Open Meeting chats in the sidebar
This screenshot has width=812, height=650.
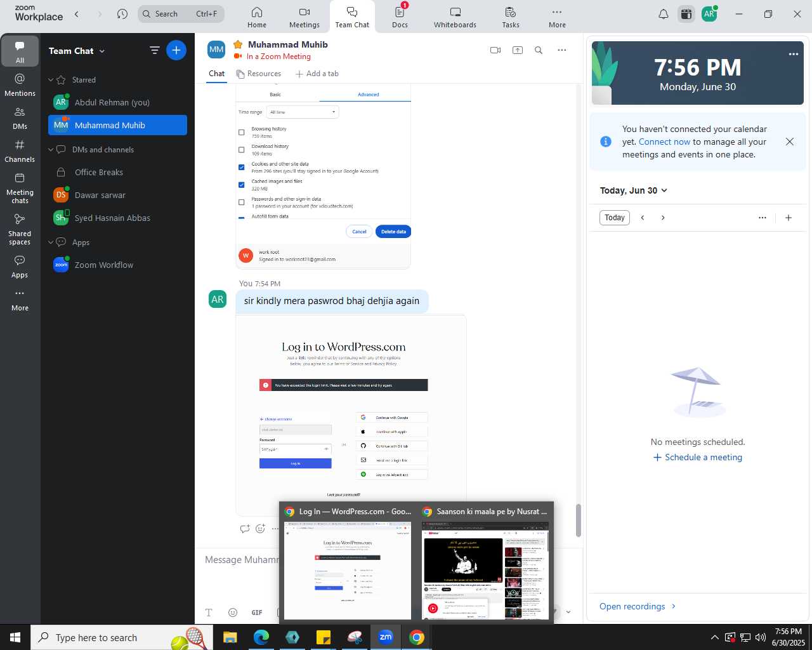20,188
